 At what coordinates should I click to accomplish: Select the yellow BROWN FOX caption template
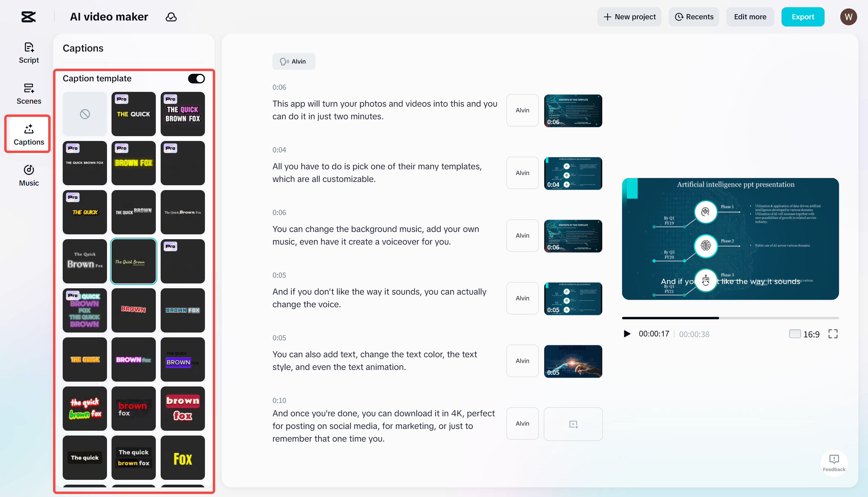(x=134, y=163)
